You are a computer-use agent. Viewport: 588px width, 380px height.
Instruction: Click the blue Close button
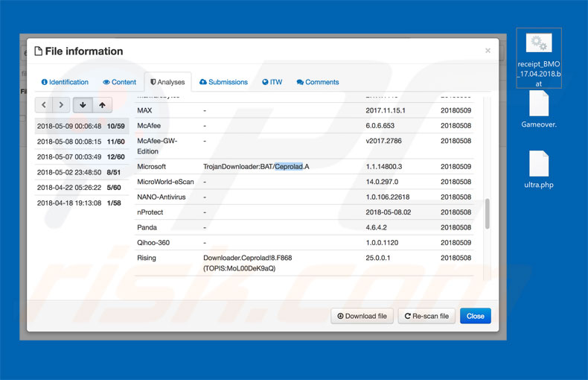click(476, 316)
